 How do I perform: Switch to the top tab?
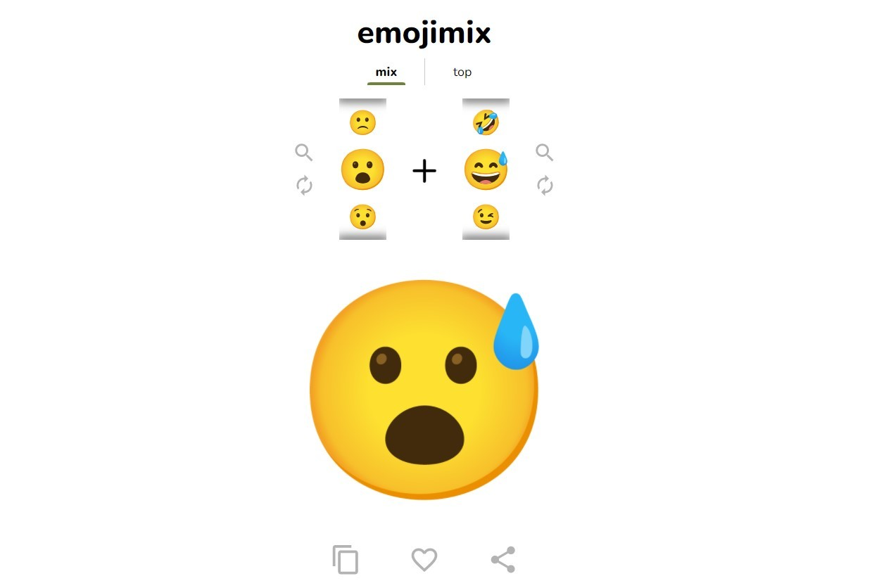coord(462,72)
